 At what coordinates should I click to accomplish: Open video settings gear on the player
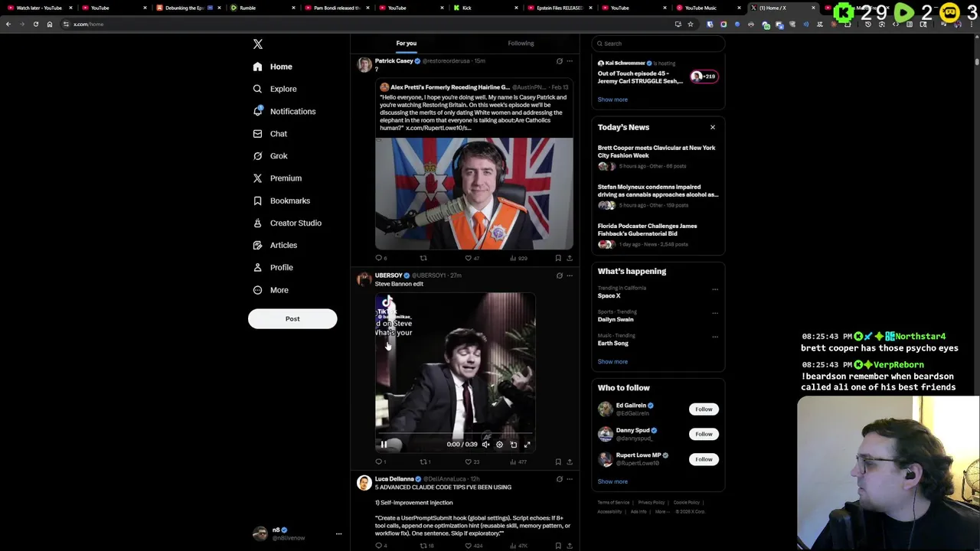499,445
